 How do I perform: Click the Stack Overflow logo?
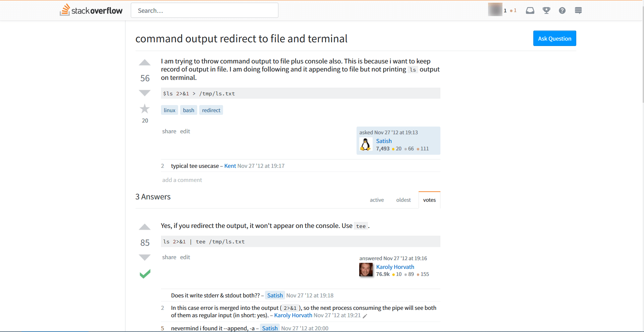[91, 10]
